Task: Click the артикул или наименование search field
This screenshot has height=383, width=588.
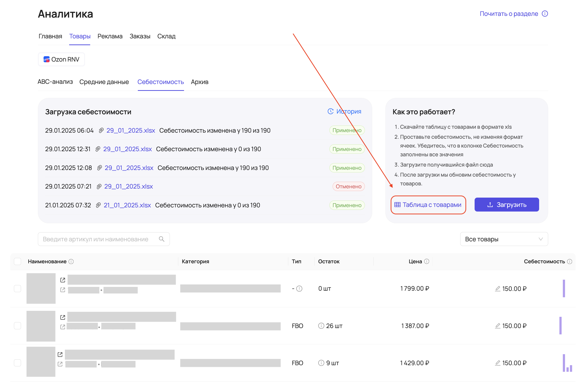Action: (x=99, y=239)
